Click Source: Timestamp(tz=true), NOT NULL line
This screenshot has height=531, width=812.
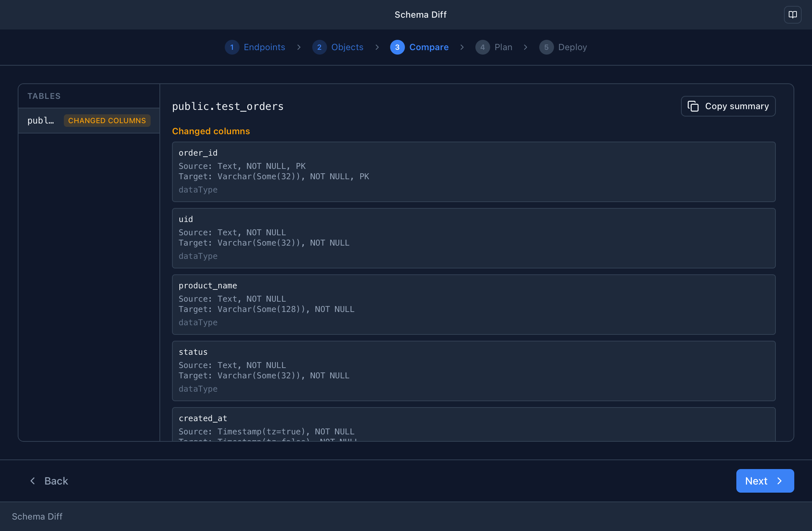pos(266,431)
